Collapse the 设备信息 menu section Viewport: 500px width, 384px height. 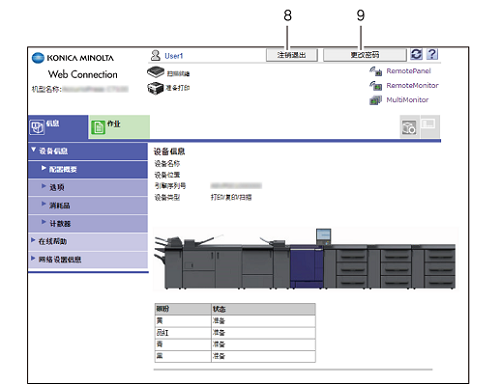coord(88,151)
